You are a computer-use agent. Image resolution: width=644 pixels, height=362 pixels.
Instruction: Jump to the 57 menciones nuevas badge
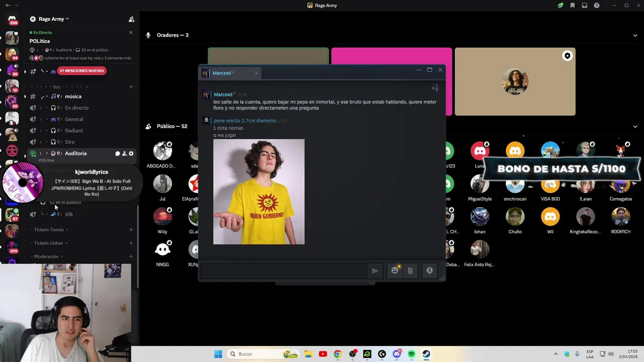pos(82,71)
